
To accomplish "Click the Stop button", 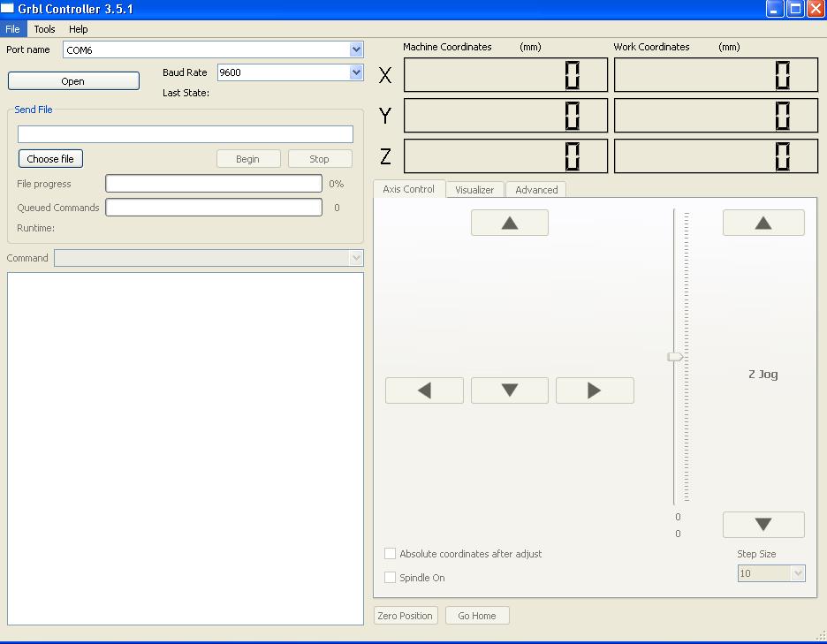I will pyautogui.click(x=320, y=159).
